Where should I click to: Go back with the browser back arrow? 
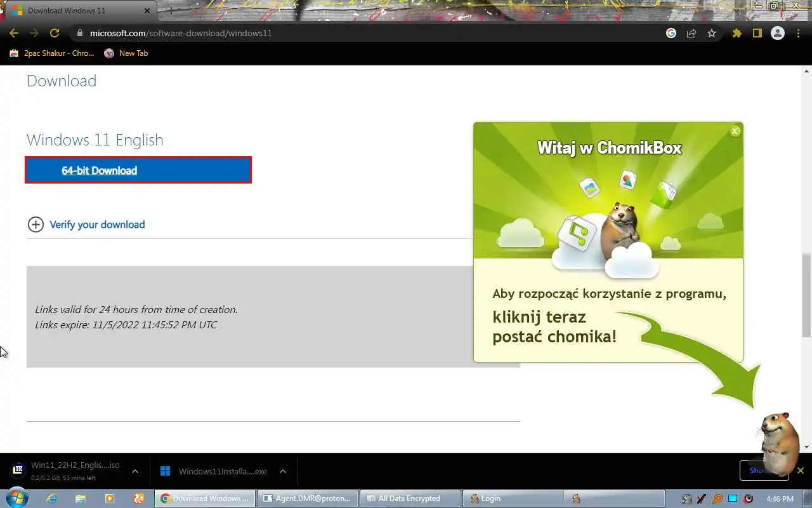pyautogui.click(x=14, y=33)
